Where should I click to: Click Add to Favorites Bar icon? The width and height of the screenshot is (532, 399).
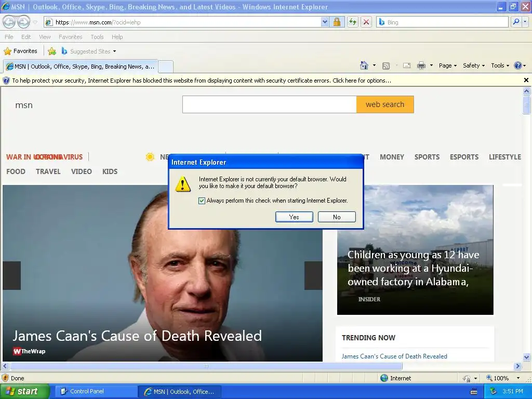52,51
